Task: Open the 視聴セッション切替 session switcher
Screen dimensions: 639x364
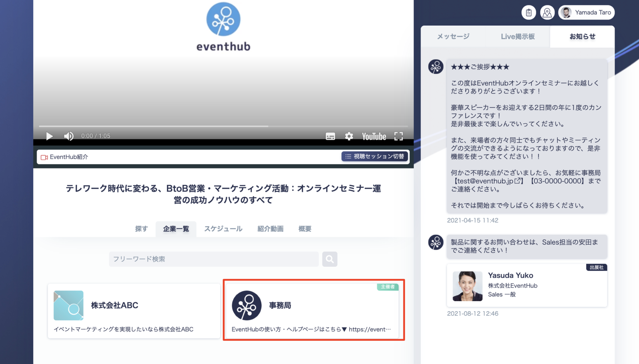Action: tap(375, 157)
